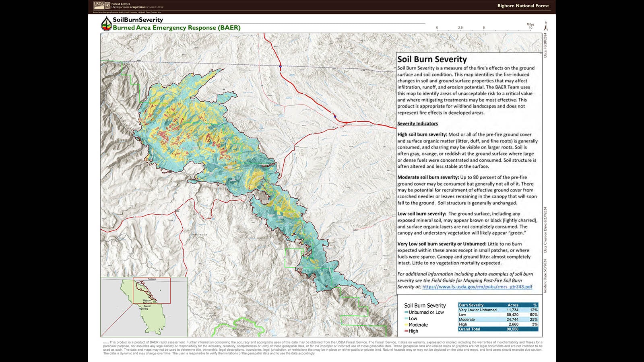Click the High severity red legend swatch
This screenshot has width=644, height=362.
[x=406, y=331]
